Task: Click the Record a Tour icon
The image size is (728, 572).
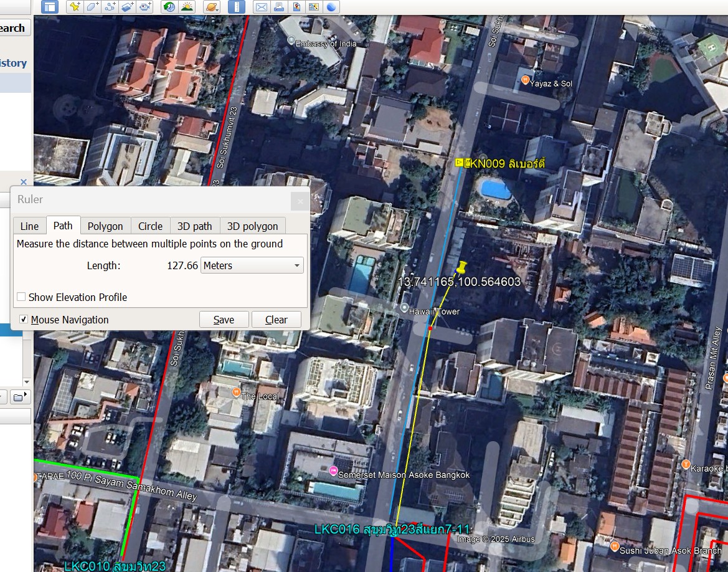Action: [x=146, y=7]
